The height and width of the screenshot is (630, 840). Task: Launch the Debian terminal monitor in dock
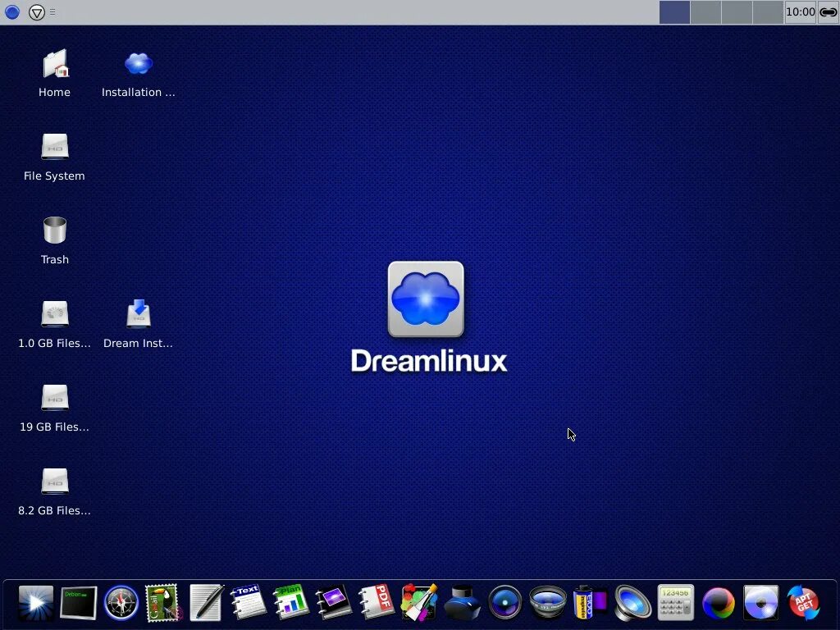(78, 603)
